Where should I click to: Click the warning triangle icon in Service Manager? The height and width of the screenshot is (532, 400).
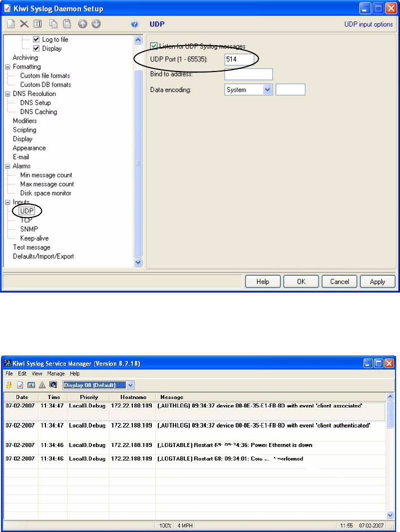(42, 385)
